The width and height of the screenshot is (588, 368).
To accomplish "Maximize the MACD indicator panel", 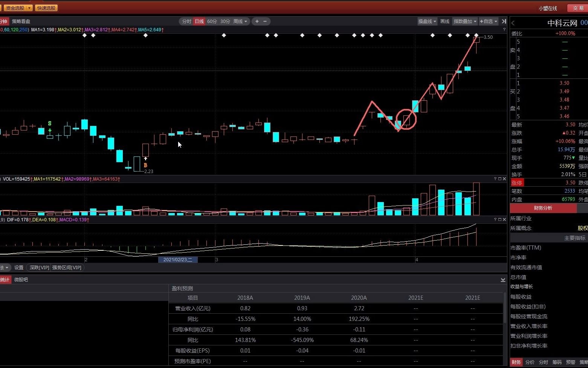I will tap(500, 219).
